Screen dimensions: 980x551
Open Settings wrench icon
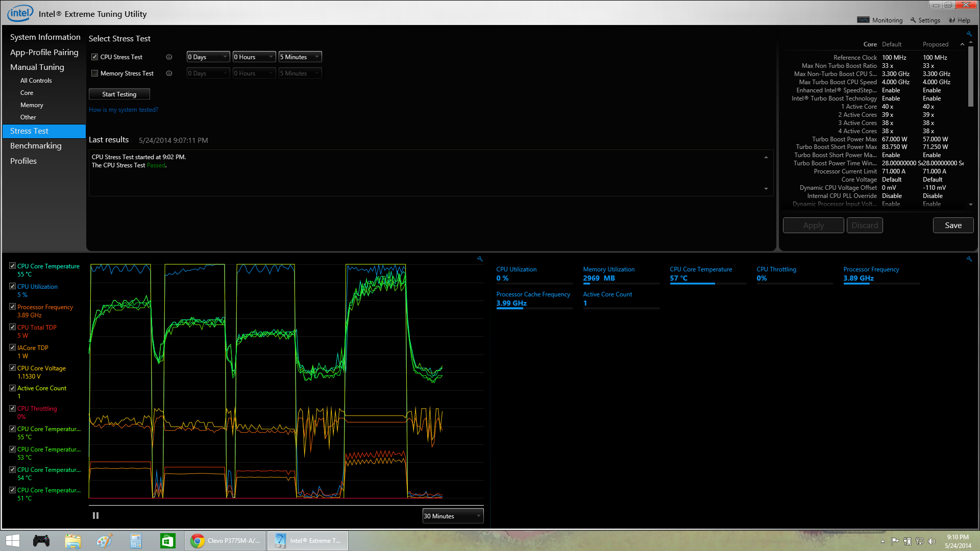pos(913,20)
